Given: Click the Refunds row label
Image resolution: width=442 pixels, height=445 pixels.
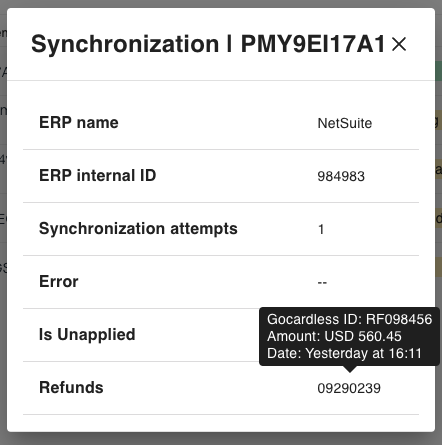Looking at the screenshot, I should pos(71,387).
